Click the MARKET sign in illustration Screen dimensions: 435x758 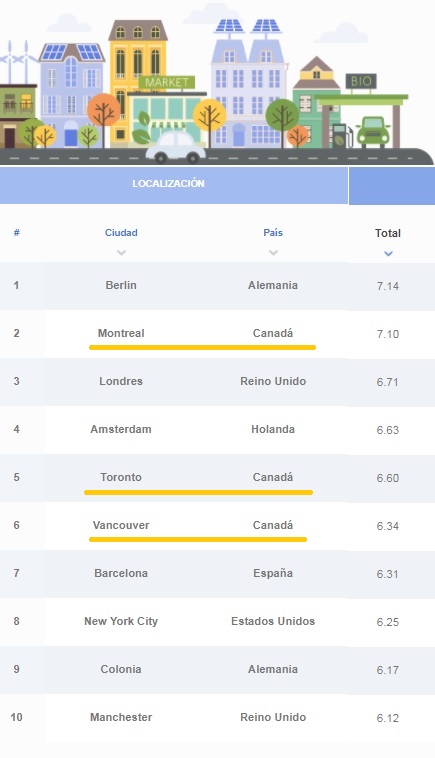[x=167, y=82]
